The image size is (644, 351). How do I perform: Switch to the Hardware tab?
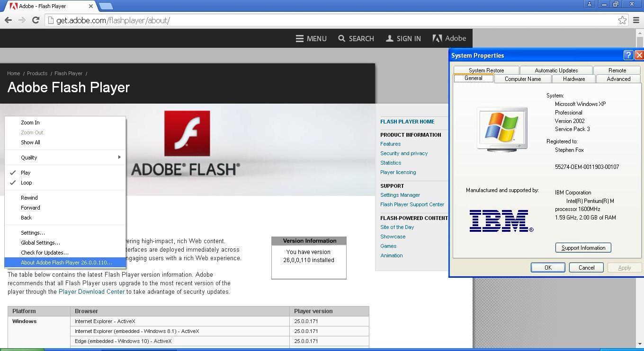coord(574,79)
